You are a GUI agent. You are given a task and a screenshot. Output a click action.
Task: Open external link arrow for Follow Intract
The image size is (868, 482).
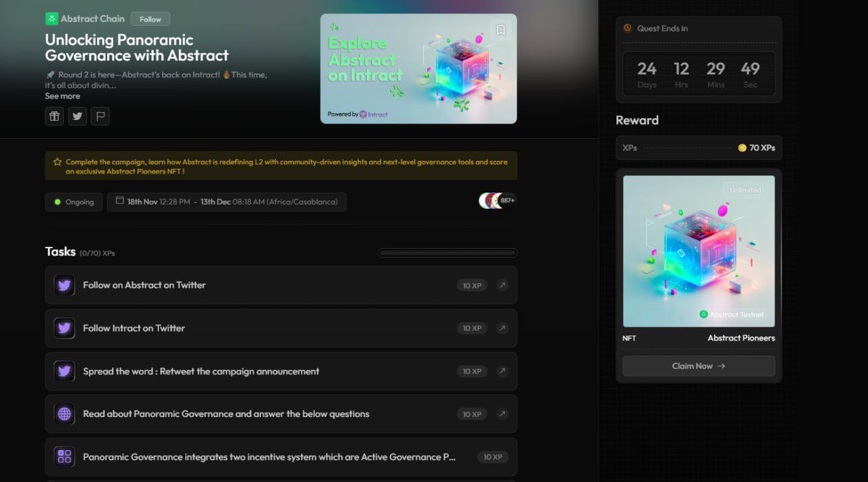coord(502,328)
